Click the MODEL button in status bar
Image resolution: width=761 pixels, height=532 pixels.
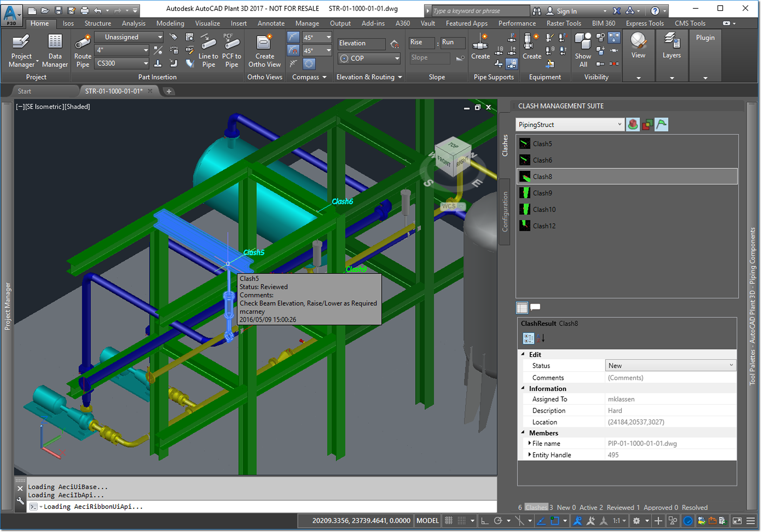(x=427, y=521)
